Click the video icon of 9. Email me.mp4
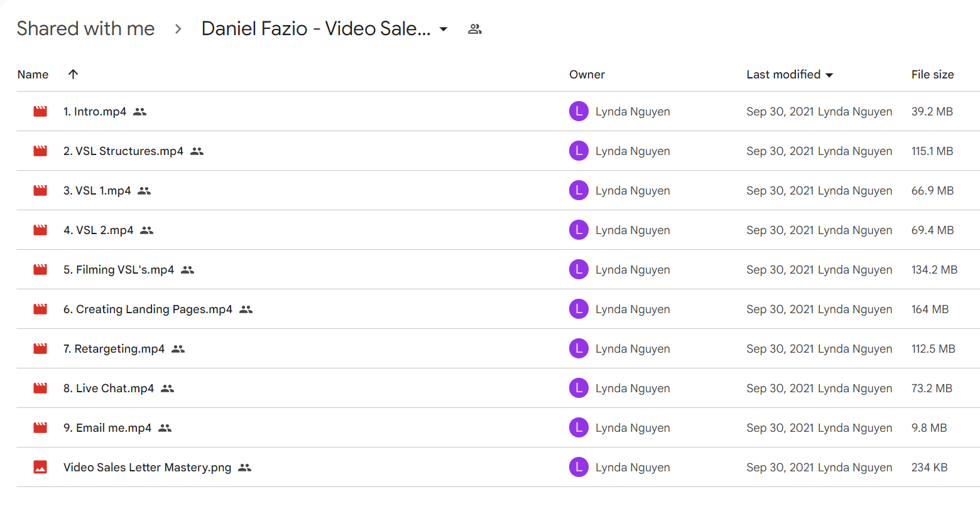 pyautogui.click(x=40, y=427)
